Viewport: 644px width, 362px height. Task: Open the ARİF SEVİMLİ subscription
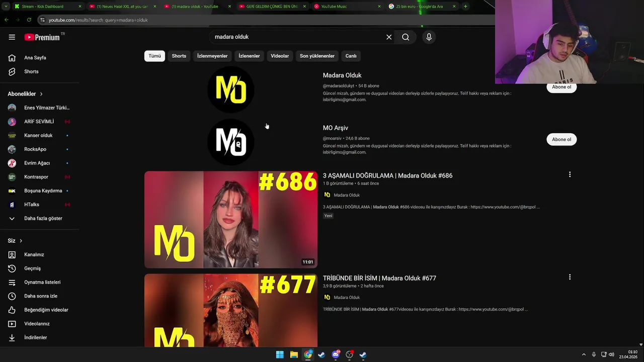click(39, 122)
